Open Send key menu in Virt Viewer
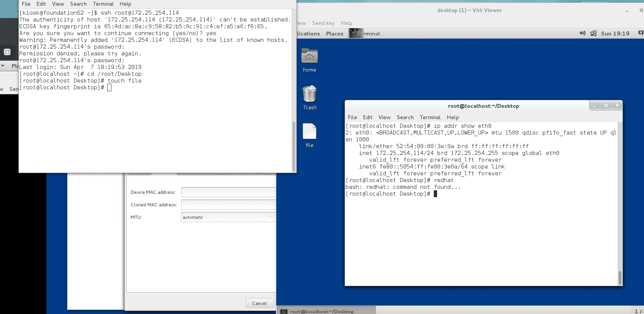 pyautogui.click(x=323, y=23)
